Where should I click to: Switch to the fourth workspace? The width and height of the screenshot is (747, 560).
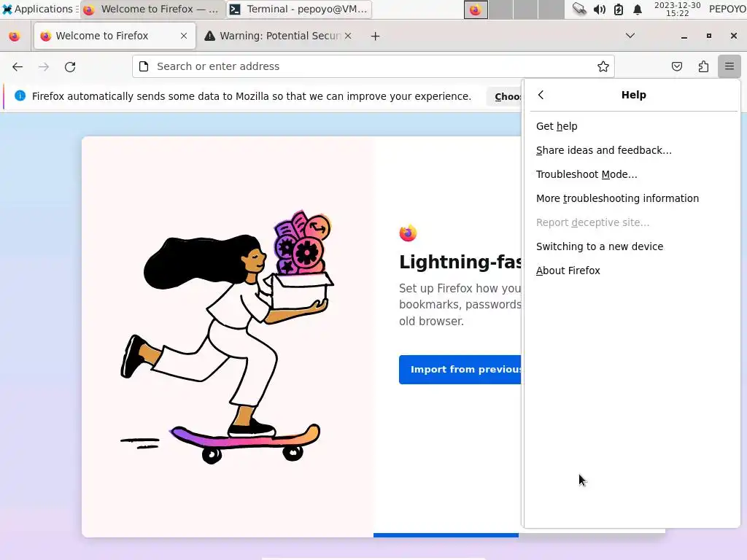coord(551,9)
